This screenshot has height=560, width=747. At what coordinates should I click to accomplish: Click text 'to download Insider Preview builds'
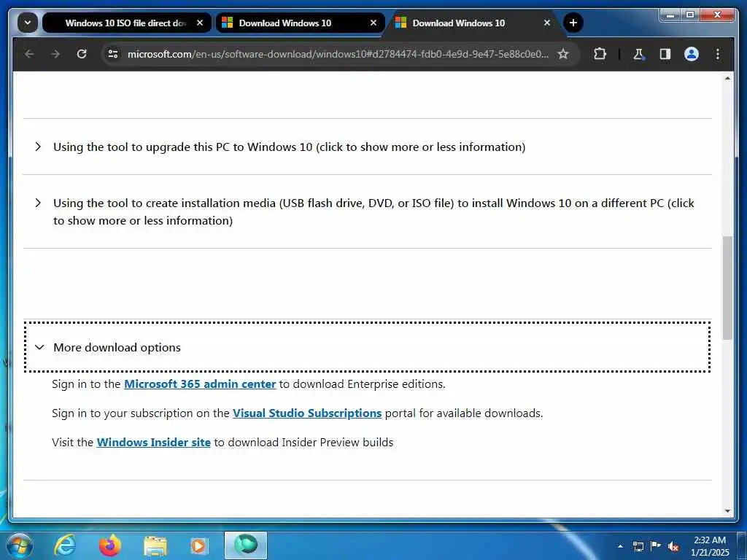pos(303,442)
